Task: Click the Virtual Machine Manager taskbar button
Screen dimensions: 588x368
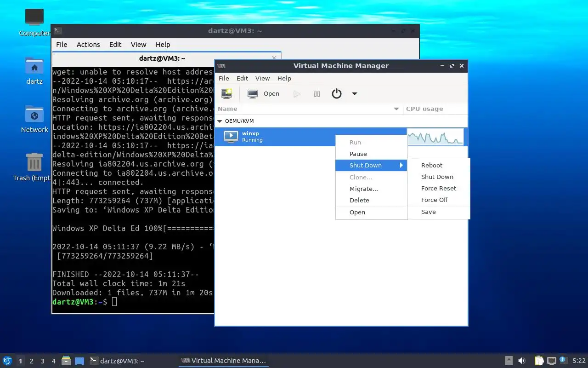Action: pyautogui.click(x=223, y=361)
